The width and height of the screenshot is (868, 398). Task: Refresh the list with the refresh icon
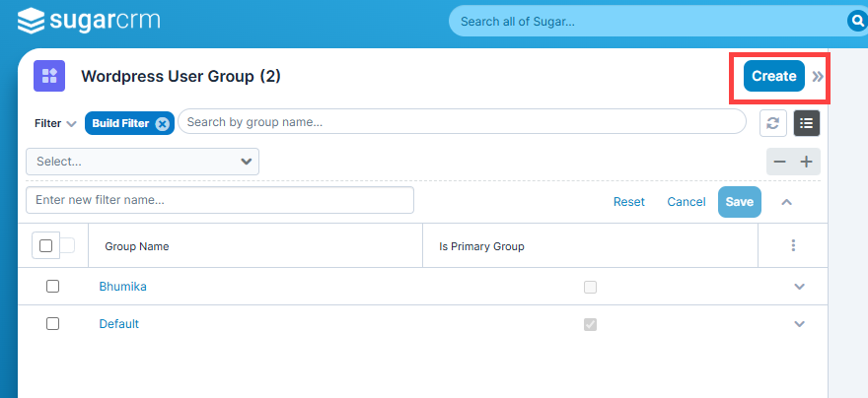[x=772, y=123]
